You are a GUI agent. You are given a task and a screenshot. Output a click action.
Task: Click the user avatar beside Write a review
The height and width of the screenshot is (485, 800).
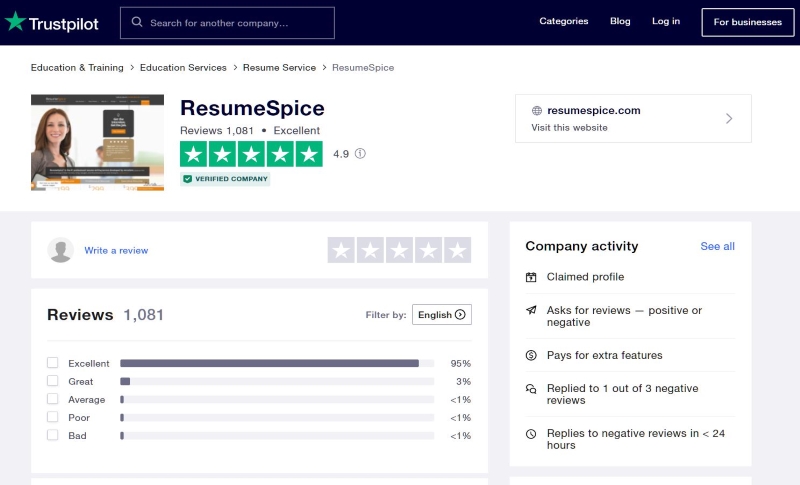pos(60,250)
